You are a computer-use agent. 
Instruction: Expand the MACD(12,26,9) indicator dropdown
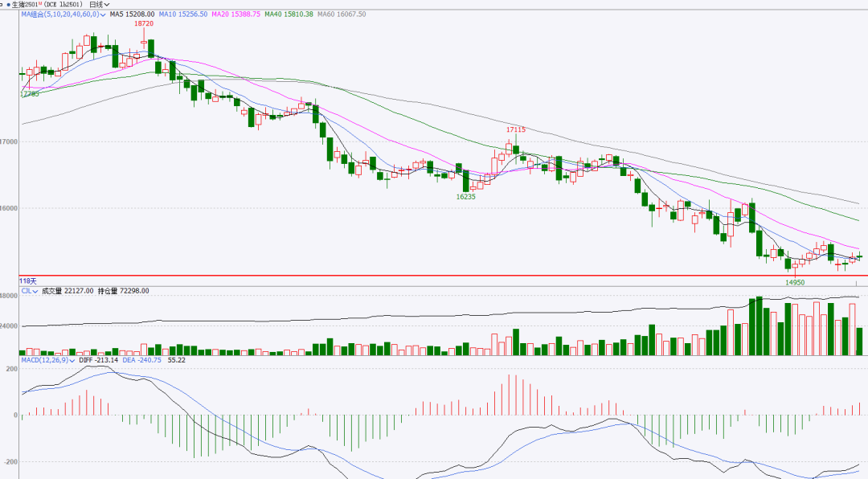point(48,360)
